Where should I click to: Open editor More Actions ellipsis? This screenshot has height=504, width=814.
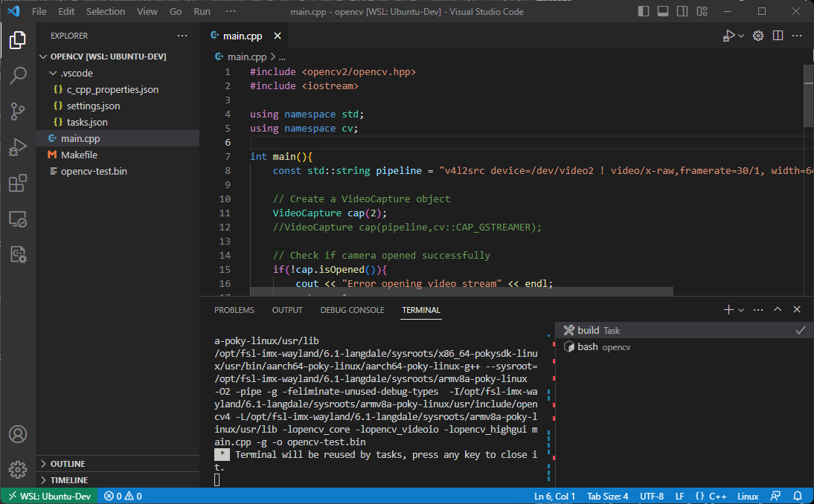point(798,36)
